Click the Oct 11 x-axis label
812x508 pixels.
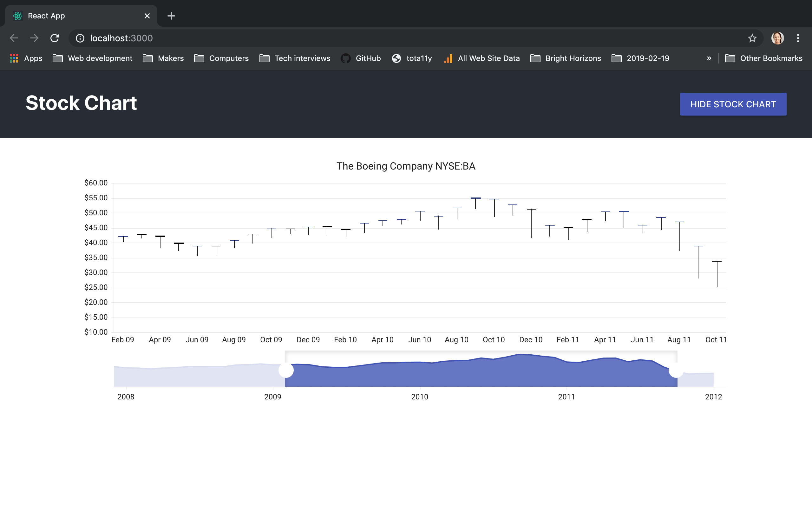[716, 340]
